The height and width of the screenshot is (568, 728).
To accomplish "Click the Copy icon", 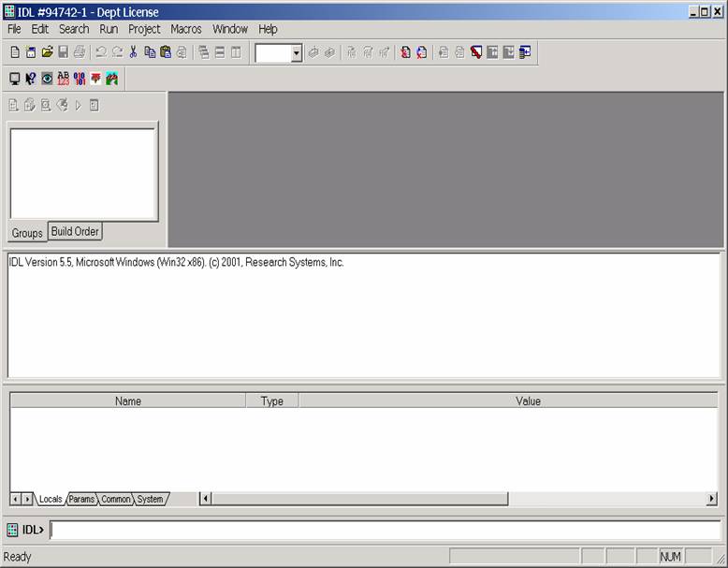I will [x=150, y=52].
